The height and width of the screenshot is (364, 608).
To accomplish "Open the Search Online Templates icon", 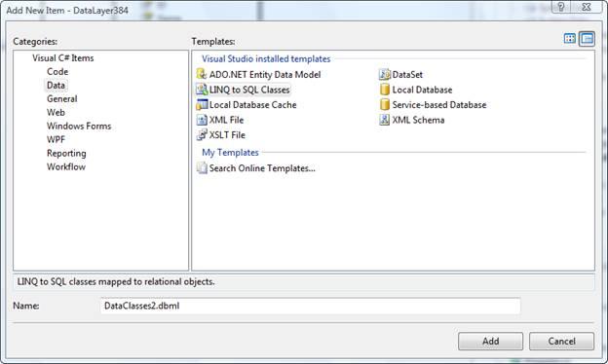I will click(x=202, y=167).
